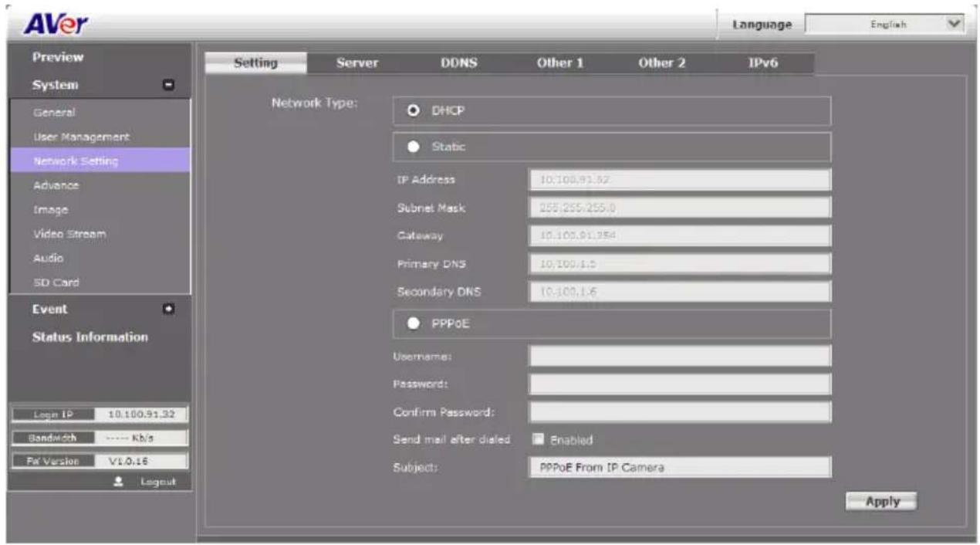Select Network Setting in sidebar
This screenshot has height=545, width=980.
(100, 161)
